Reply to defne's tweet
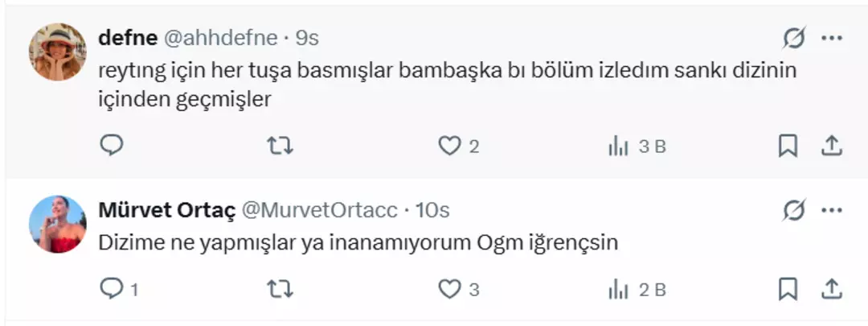This screenshot has width=868, height=326. click(112, 146)
